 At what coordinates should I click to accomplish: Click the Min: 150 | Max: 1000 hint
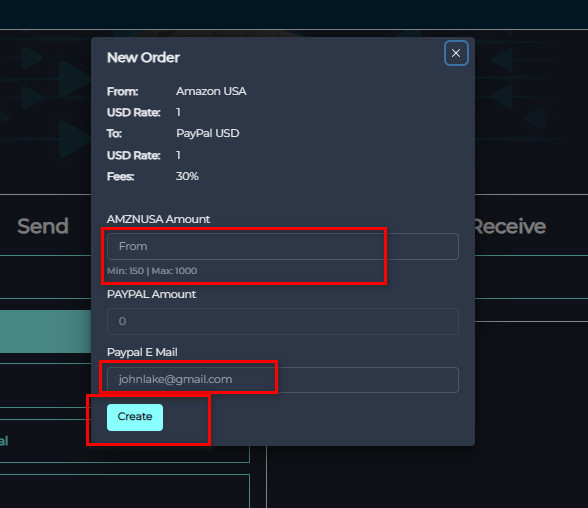tap(152, 271)
